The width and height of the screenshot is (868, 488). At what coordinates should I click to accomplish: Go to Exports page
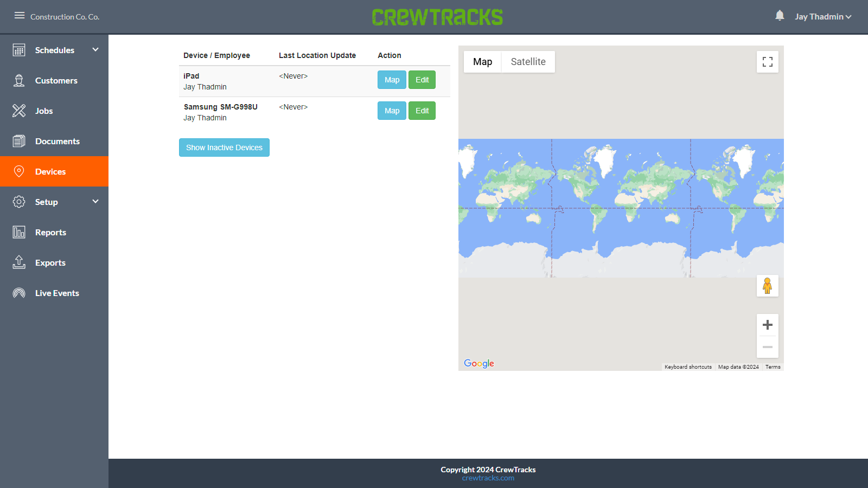click(x=54, y=262)
